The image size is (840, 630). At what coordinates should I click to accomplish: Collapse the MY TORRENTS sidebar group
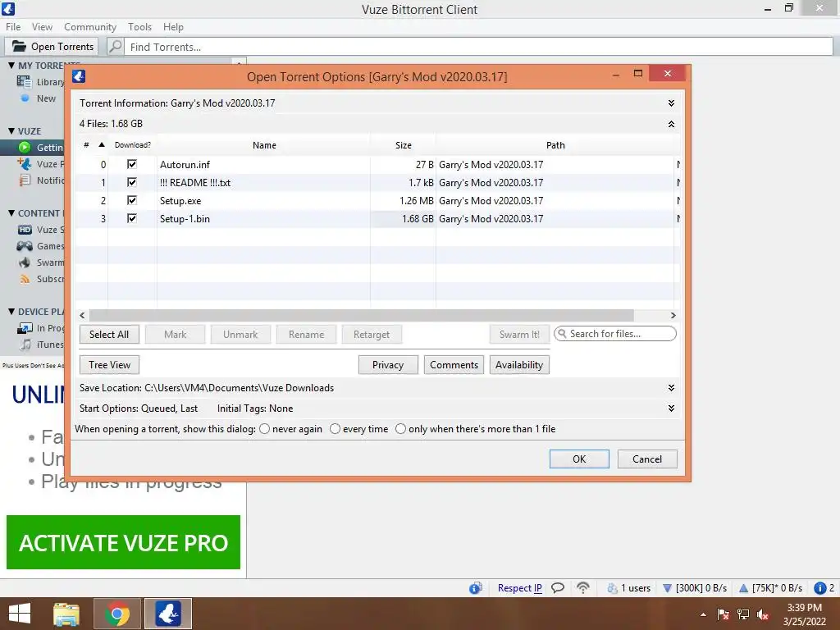11,66
